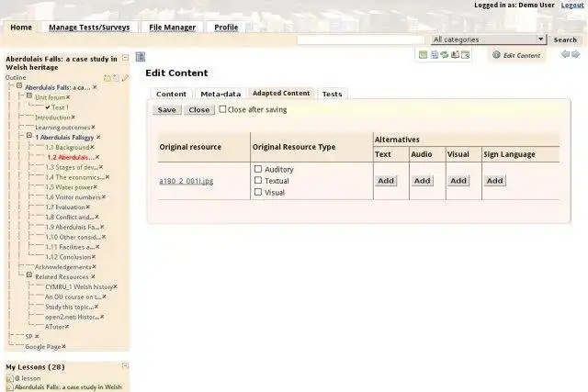
Task: Open the a180_2_001i.jpg resource link
Action: click(186, 181)
